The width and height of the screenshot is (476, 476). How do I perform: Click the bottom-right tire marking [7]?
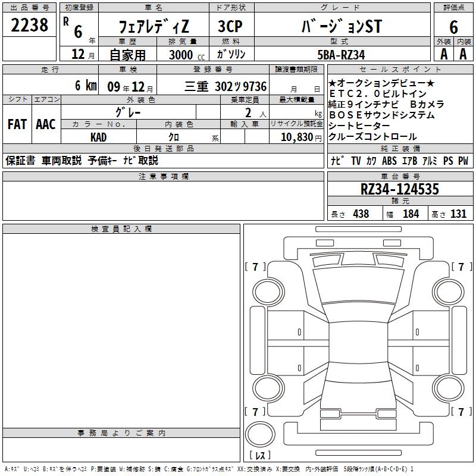pyautogui.click(x=461, y=412)
